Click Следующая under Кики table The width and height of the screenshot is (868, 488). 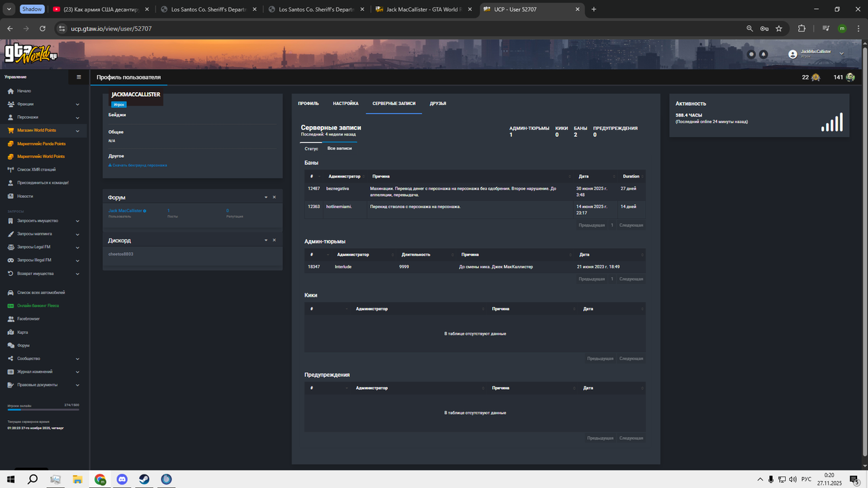(x=631, y=359)
